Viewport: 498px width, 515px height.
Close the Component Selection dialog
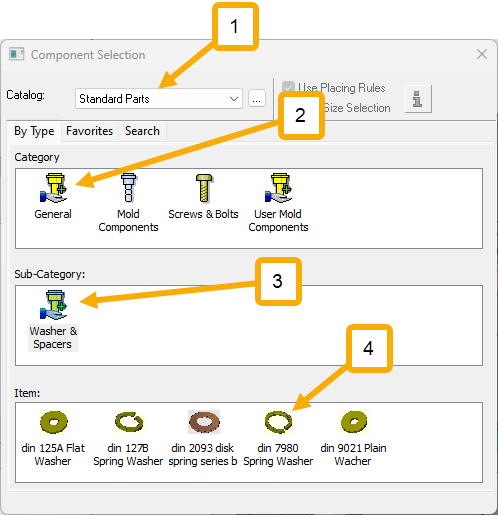482,54
